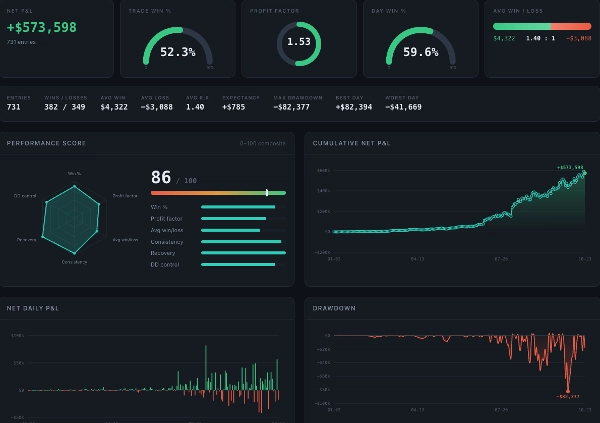Screen dimensions: 600x423
Task: Select the Entries value 731 in the stats row
Action: coord(13,107)
